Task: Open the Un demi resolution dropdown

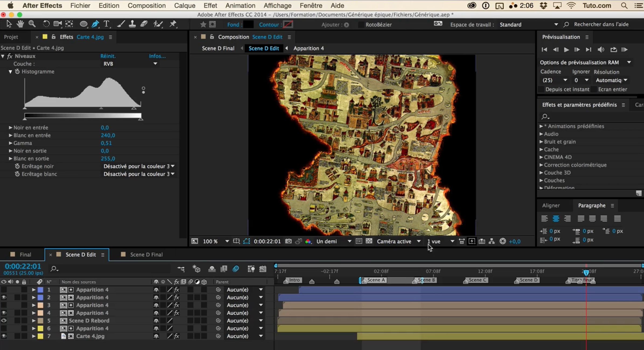Action: coord(334,241)
